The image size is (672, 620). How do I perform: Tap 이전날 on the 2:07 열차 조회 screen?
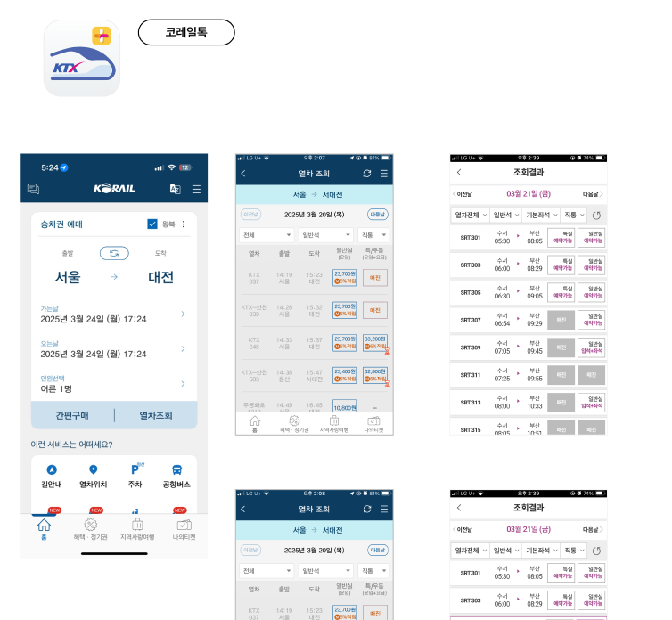pos(250,214)
